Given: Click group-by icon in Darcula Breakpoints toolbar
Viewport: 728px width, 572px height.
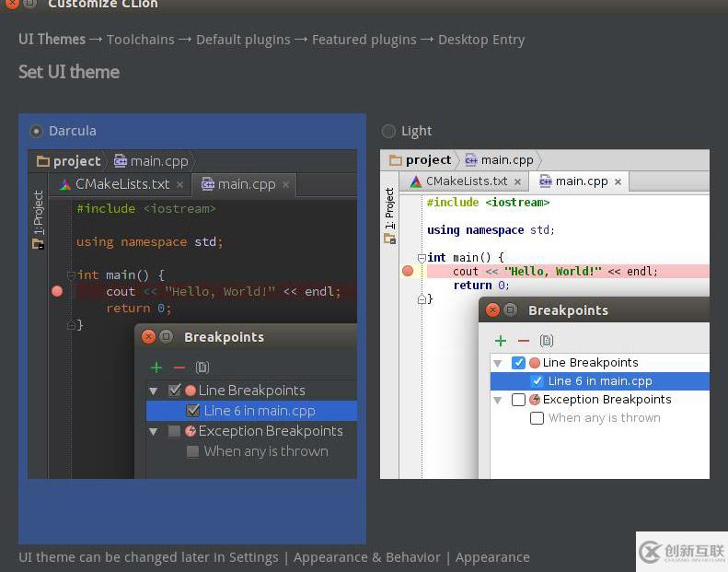Looking at the screenshot, I should point(202,368).
